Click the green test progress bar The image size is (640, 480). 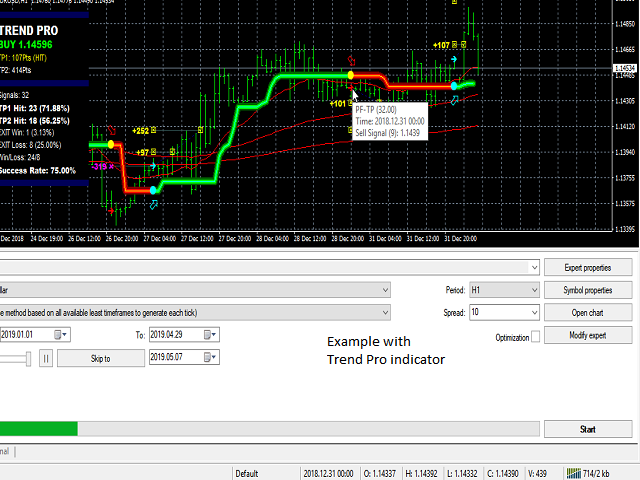click(x=39, y=429)
